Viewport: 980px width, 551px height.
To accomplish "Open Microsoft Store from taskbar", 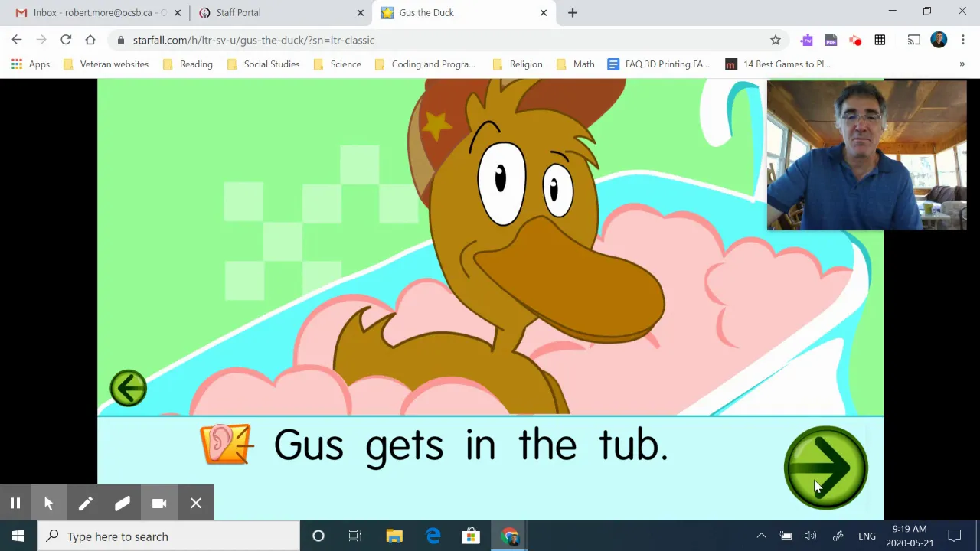I will click(471, 536).
